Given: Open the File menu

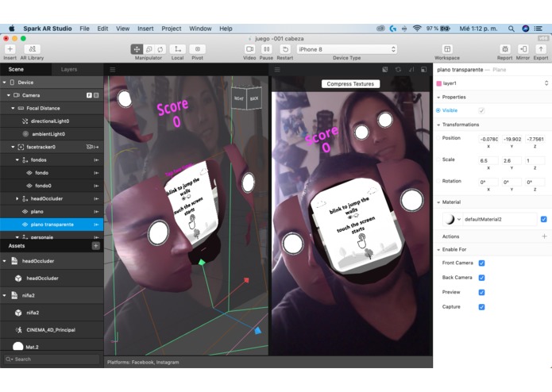Looking at the screenshot, I should (x=84, y=29).
